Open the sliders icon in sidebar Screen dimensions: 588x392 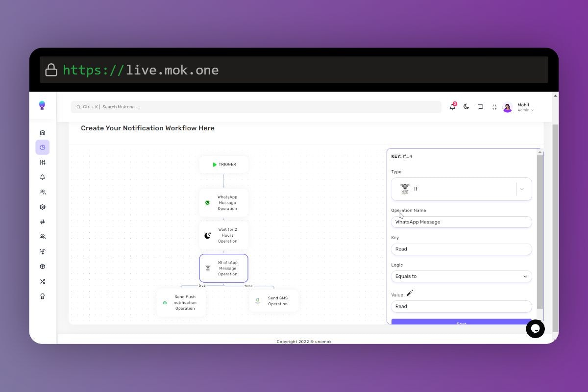tap(43, 162)
